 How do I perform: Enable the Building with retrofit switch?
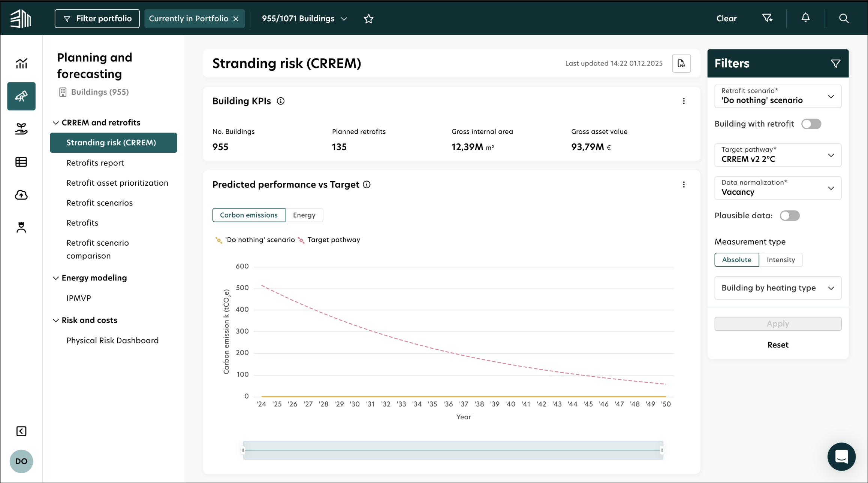click(811, 124)
